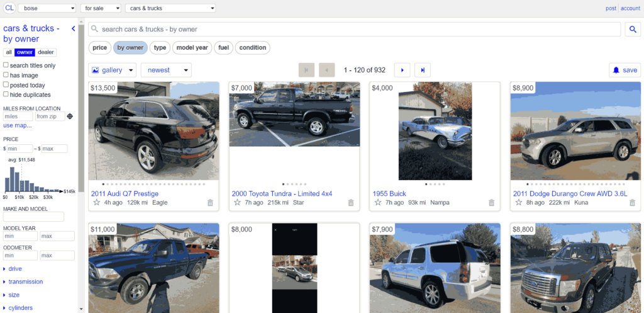Select the type filter pill
The image size is (644, 313).
point(160,48)
